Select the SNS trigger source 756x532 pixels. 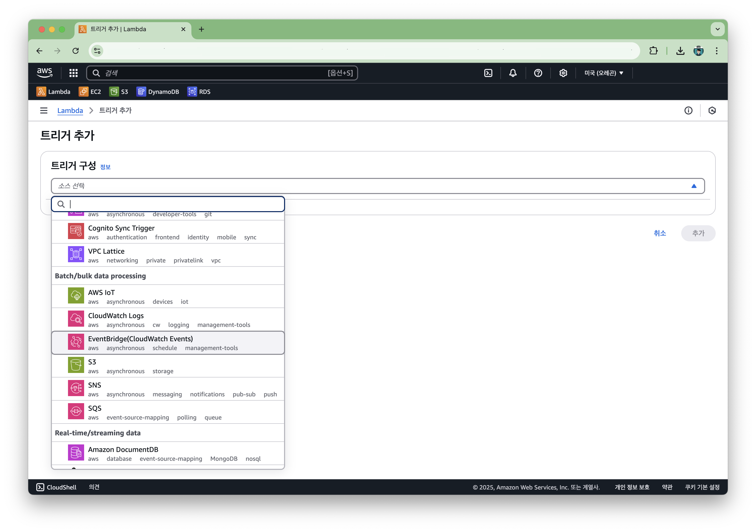tap(168, 389)
